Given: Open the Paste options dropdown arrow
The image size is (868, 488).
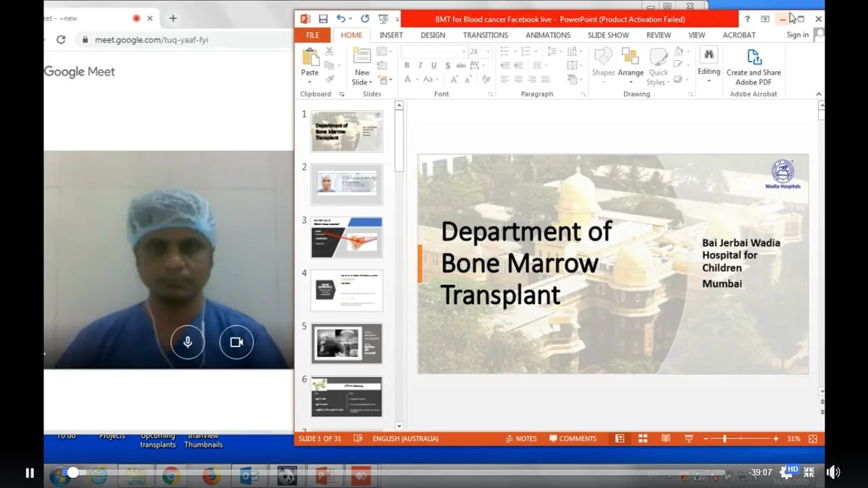Looking at the screenshot, I should point(310,82).
